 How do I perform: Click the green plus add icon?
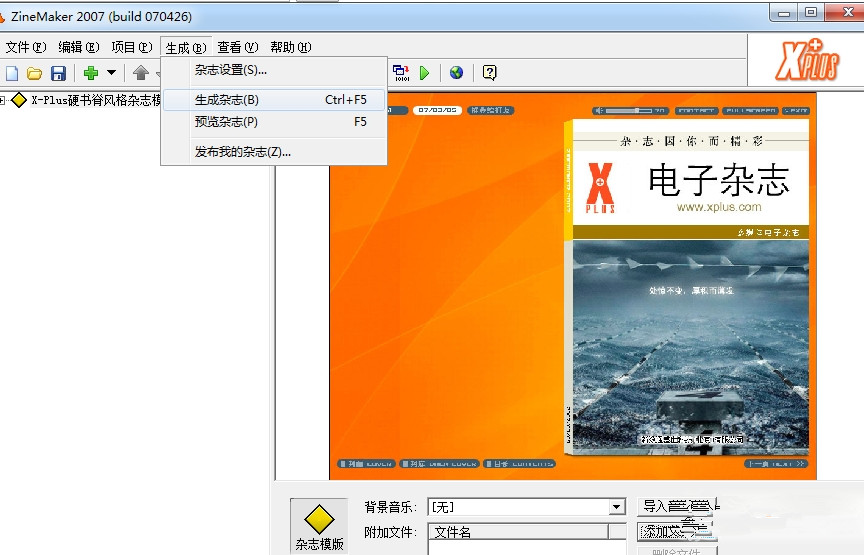coord(91,73)
